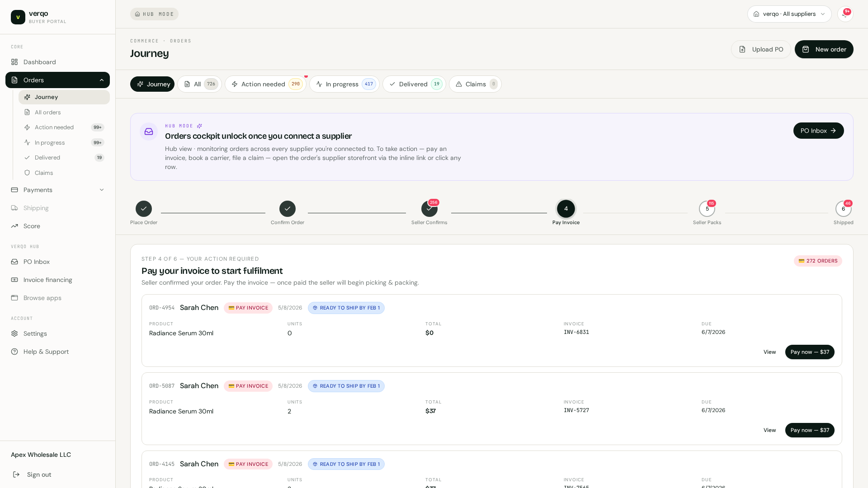Click Pay now for ORD-5087
This screenshot has width=868, height=488.
[x=810, y=430]
